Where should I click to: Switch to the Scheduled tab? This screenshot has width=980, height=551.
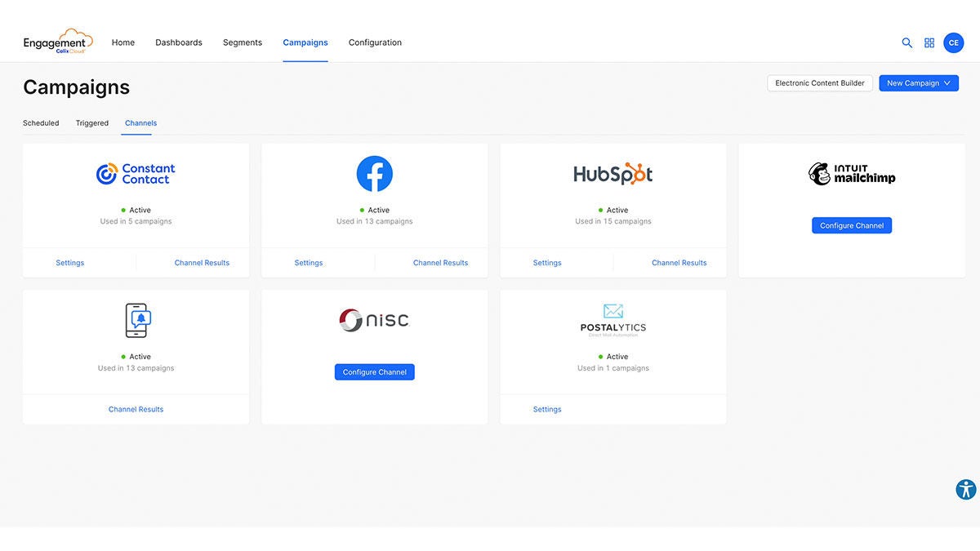click(x=40, y=122)
